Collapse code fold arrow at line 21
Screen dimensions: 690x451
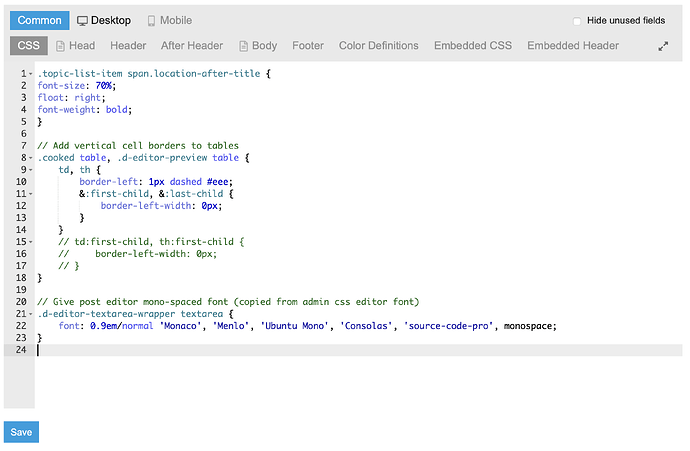point(30,314)
